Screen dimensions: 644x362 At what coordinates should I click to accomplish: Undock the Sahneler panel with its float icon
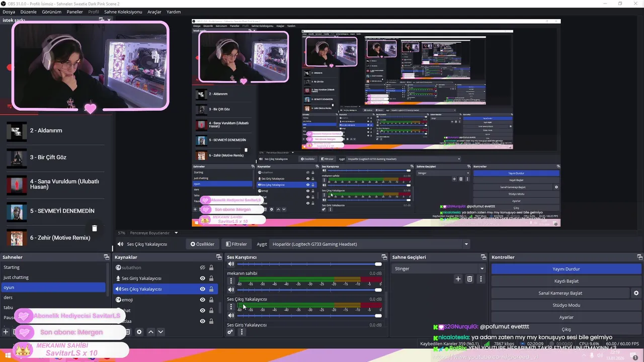[x=106, y=257]
